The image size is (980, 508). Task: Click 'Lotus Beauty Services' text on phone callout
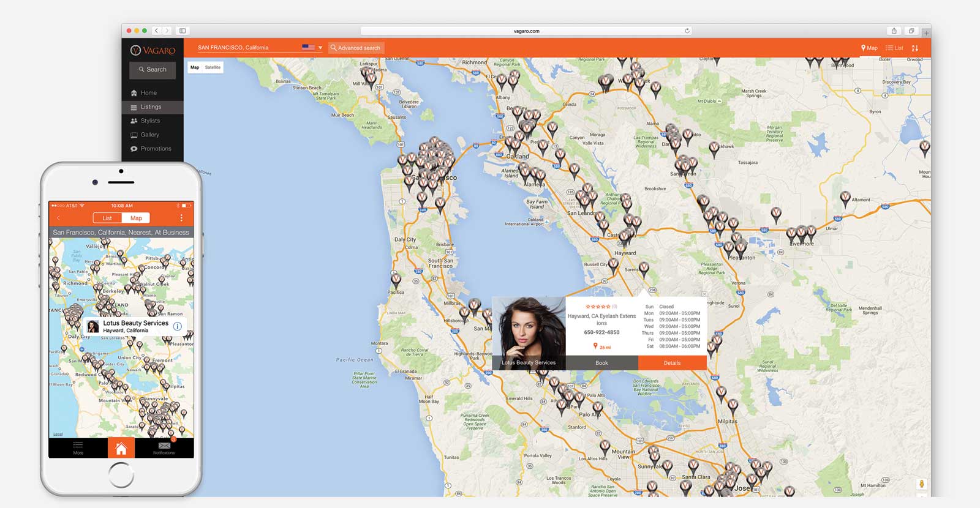click(136, 323)
